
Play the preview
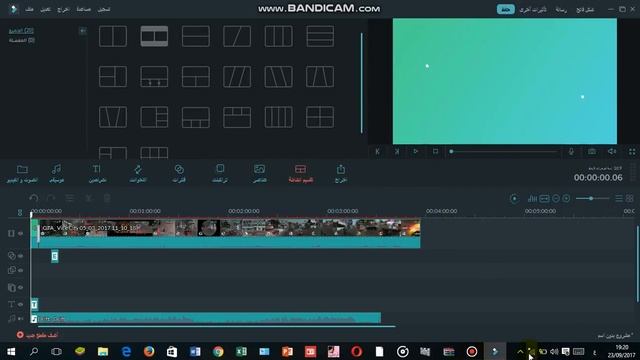click(x=416, y=151)
